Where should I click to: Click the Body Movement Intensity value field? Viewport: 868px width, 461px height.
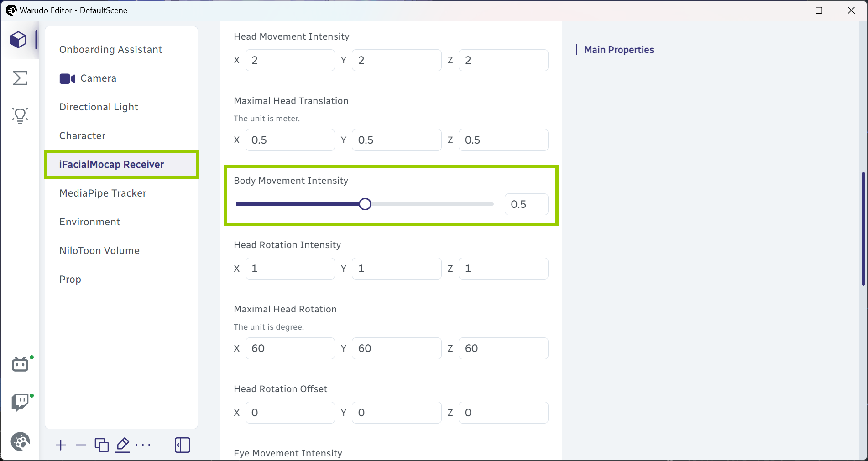(526, 204)
